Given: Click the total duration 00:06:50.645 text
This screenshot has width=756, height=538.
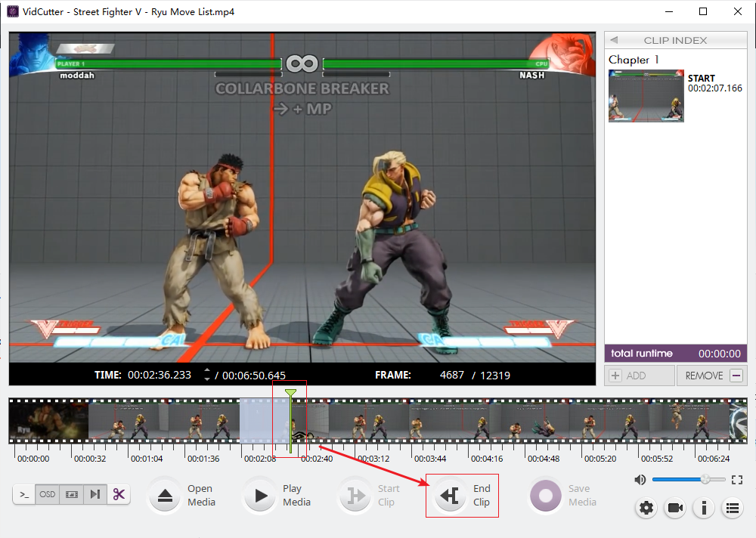Looking at the screenshot, I should point(253,376).
